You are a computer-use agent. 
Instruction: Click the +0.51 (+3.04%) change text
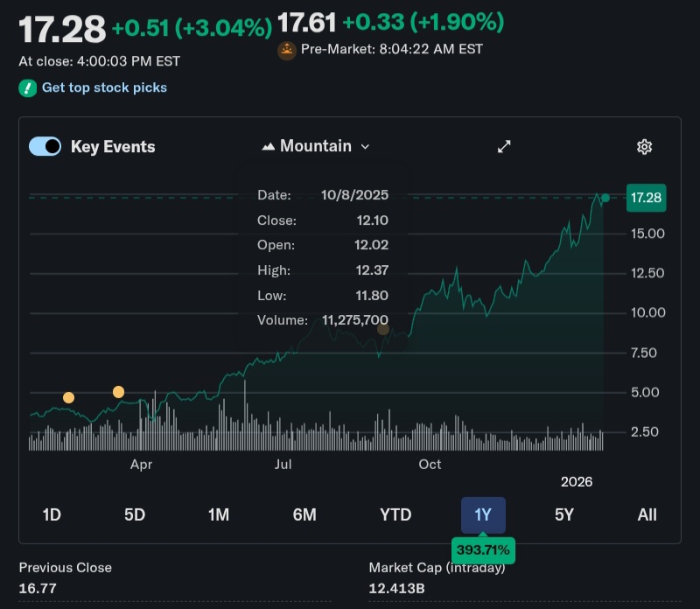click(x=192, y=28)
